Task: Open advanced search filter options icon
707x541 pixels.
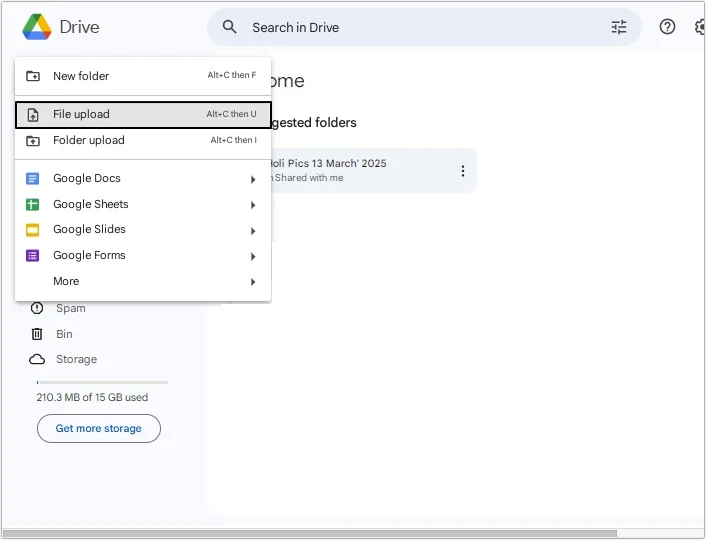Action: click(x=619, y=28)
